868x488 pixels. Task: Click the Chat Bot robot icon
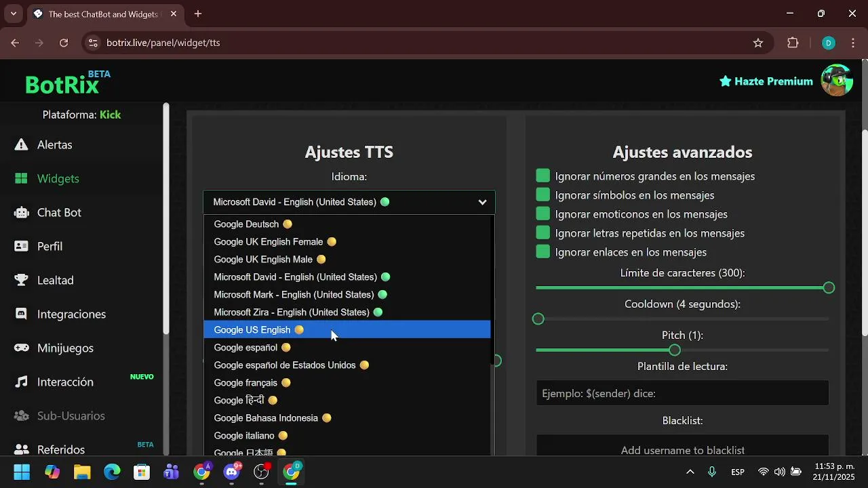coord(22,212)
